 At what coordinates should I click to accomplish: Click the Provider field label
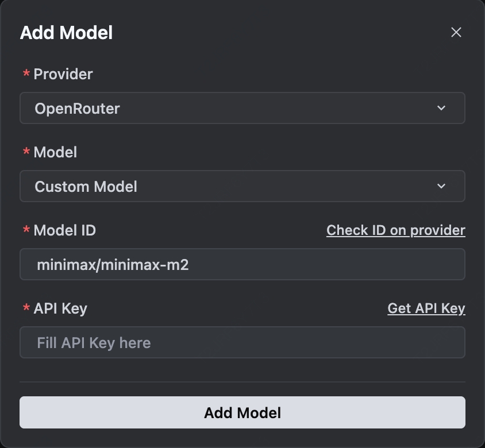tap(63, 74)
